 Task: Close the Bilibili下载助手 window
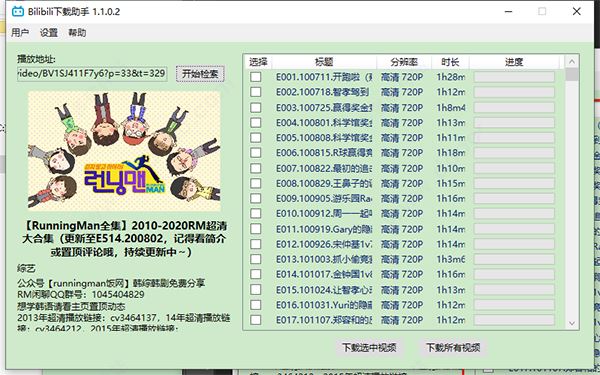(x=577, y=11)
